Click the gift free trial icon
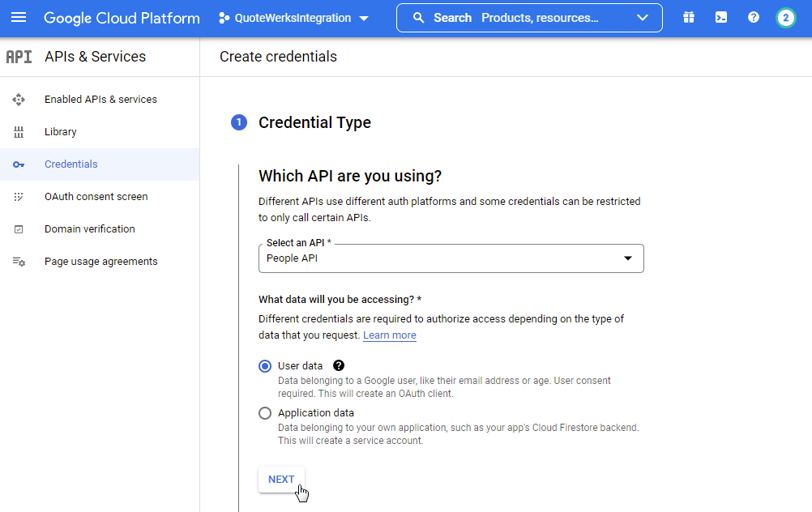The width and height of the screenshot is (812, 512). pyautogui.click(x=689, y=18)
